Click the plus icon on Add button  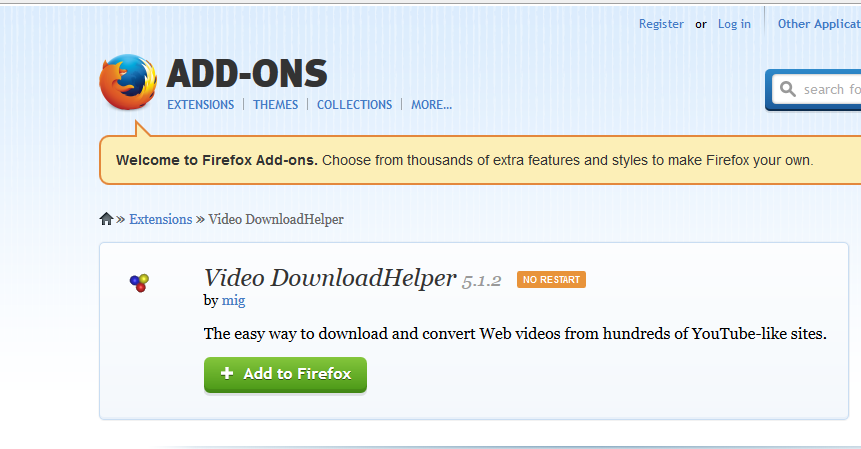click(x=227, y=373)
